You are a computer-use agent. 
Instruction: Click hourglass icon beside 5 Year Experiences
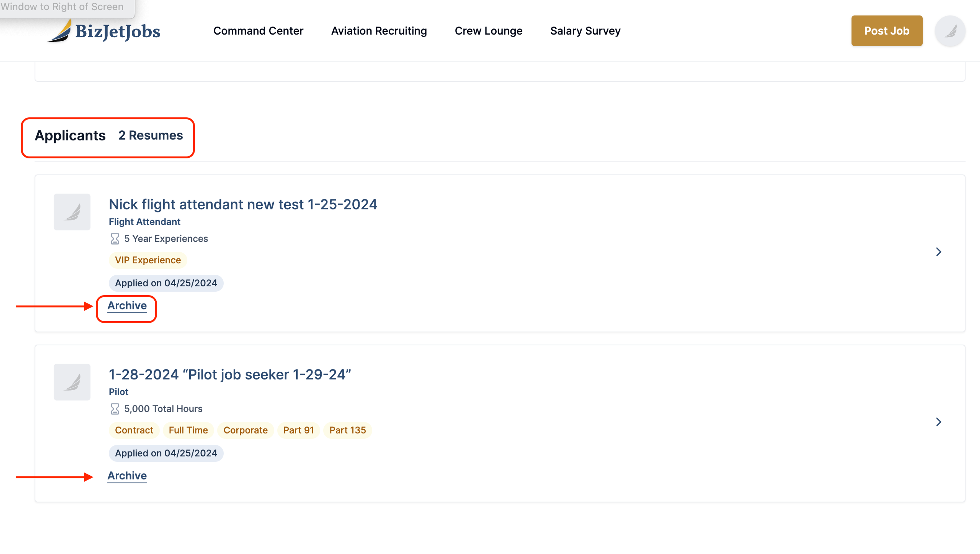coord(115,239)
